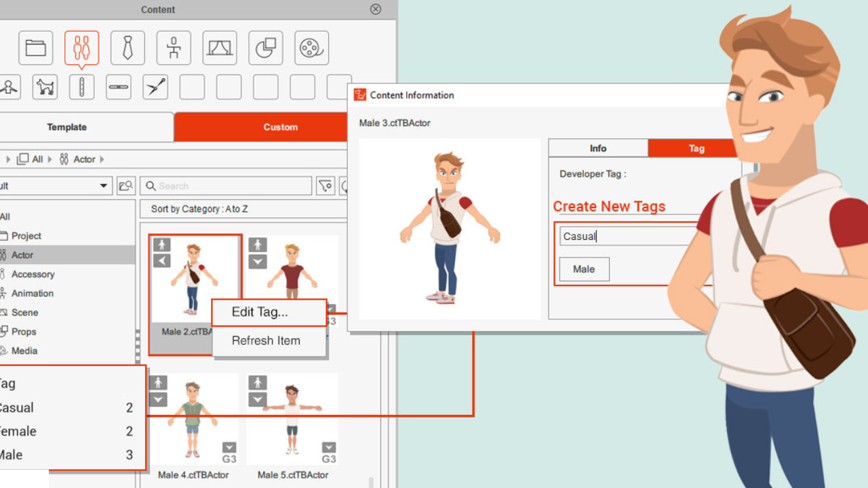Select the Props shapes icon
This screenshot has width=868, height=488.
tap(266, 48)
